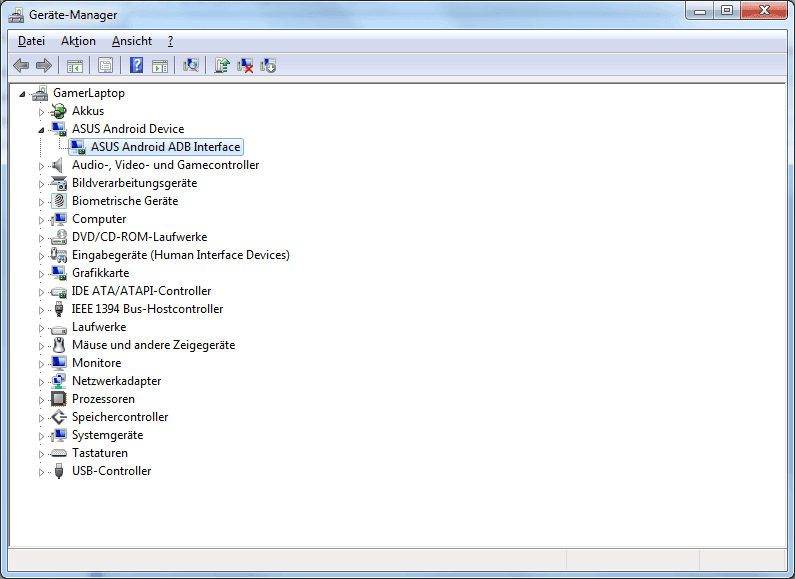Viewport: 795px width, 579px height.
Task: Click the chip icon beside Prozessoren
Action: (x=59, y=399)
